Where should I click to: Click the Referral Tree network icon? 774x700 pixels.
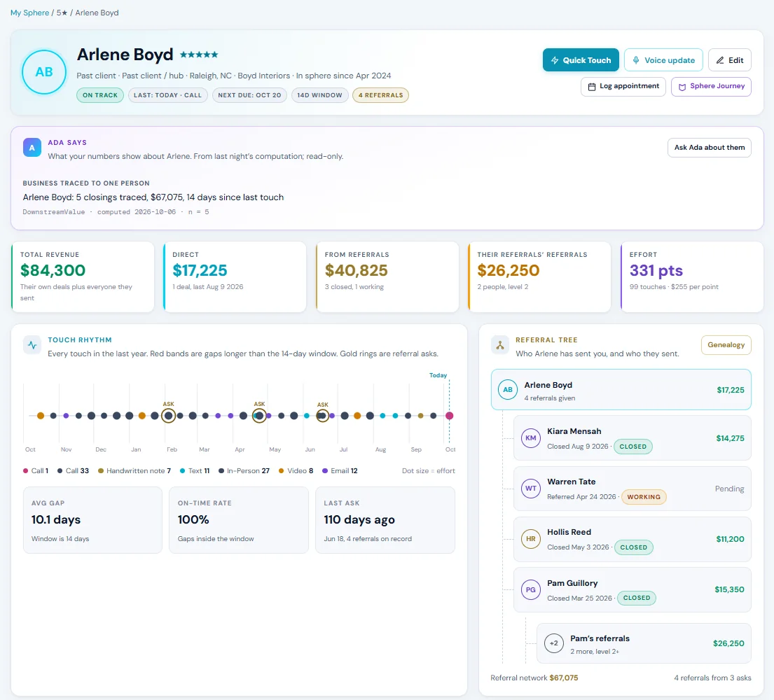coord(500,345)
